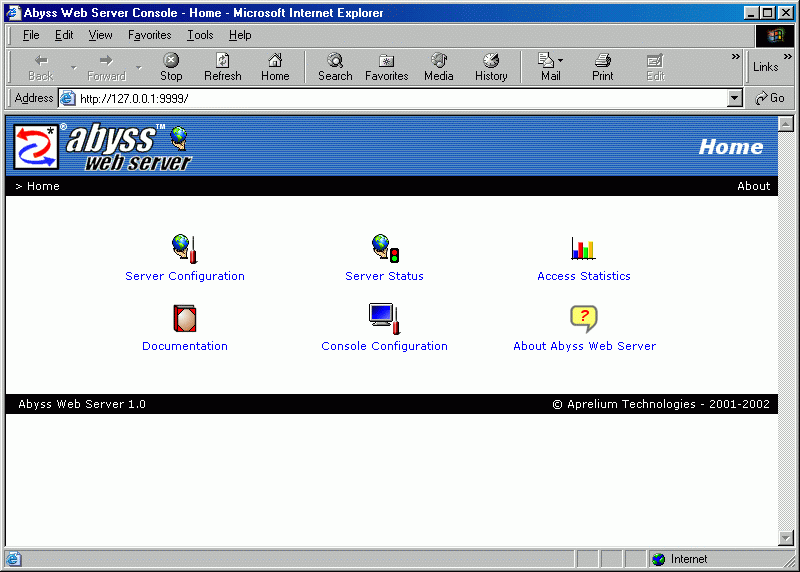Open the Search toolbar pane
The width and height of the screenshot is (800, 572).
335,67
